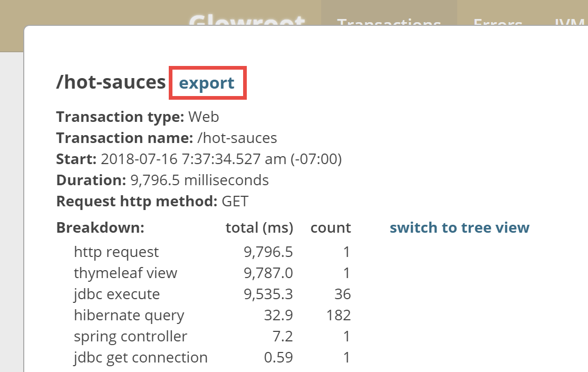Screen dimensions: 588x372
Task: Expand the hibernate query breakdown entry
Action: tap(129, 315)
